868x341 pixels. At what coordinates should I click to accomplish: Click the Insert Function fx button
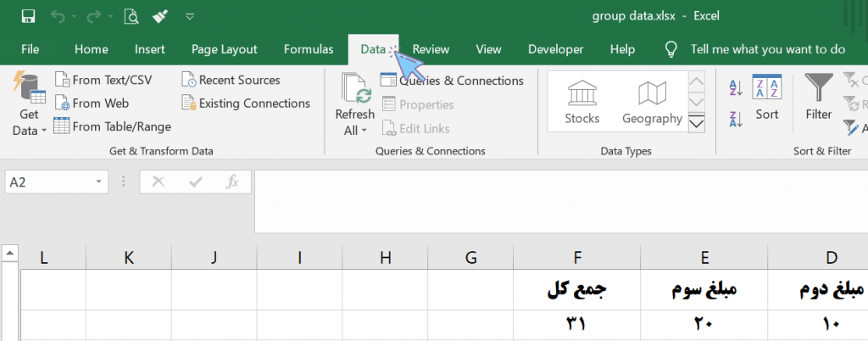[232, 182]
